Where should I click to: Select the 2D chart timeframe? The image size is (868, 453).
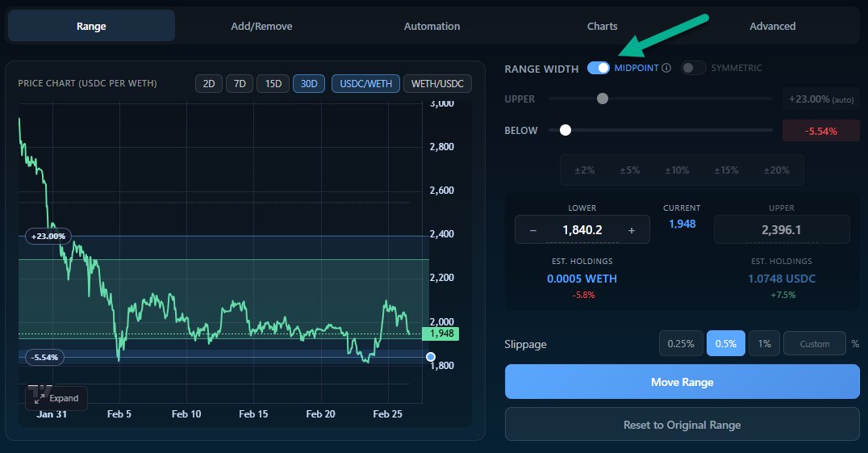[x=209, y=84]
